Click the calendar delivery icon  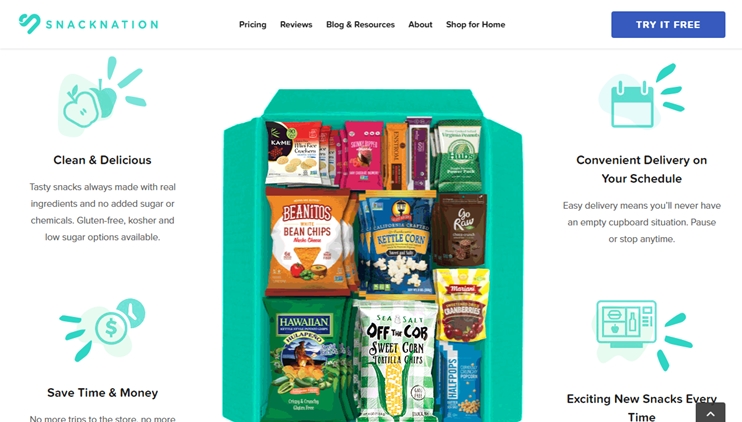641,96
